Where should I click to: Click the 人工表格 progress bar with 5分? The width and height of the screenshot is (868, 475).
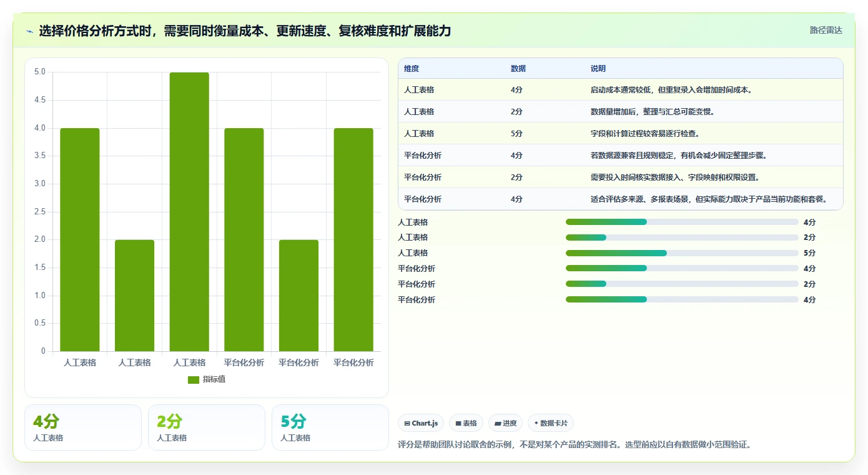[x=682, y=253]
